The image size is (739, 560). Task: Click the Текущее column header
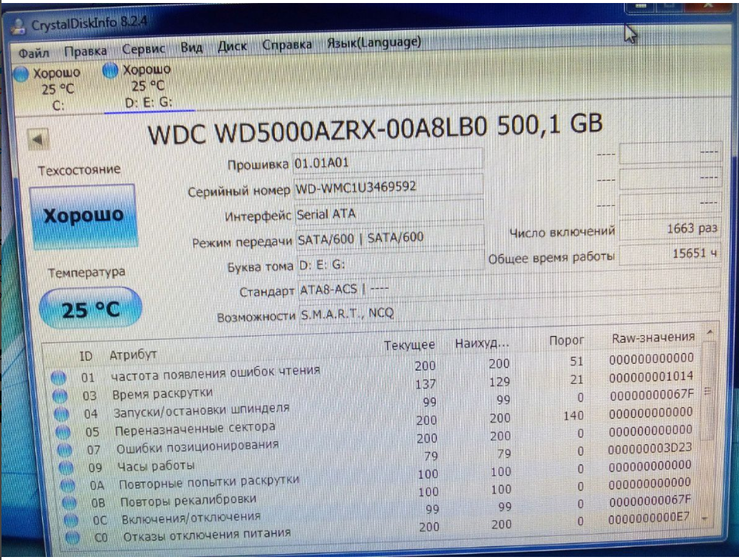coord(409,344)
